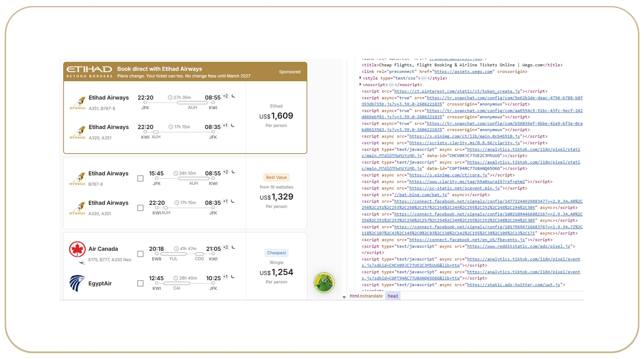Click the YUL stopover label

[173, 259]
